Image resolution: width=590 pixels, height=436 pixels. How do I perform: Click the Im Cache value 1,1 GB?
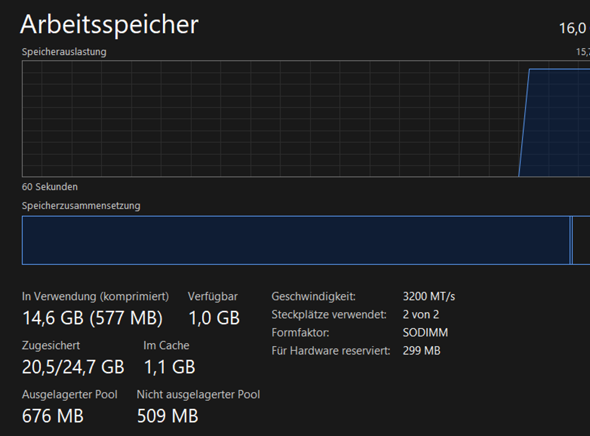point(169,367)
